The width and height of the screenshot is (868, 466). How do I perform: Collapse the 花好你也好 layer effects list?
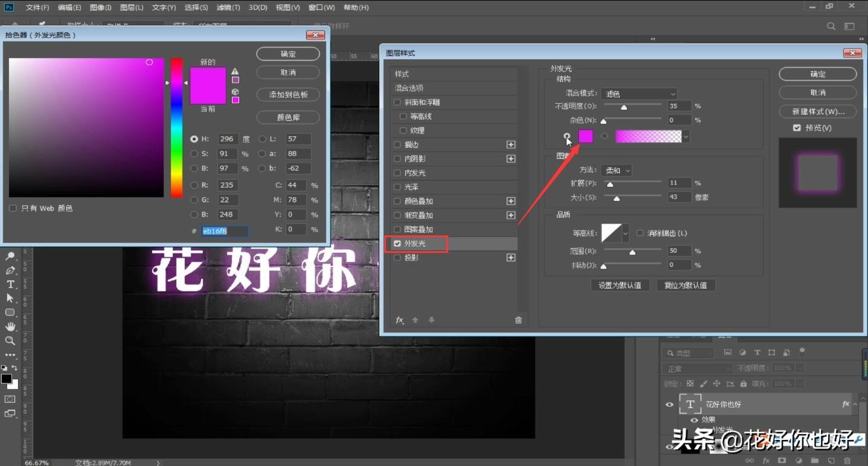(855, 404)
